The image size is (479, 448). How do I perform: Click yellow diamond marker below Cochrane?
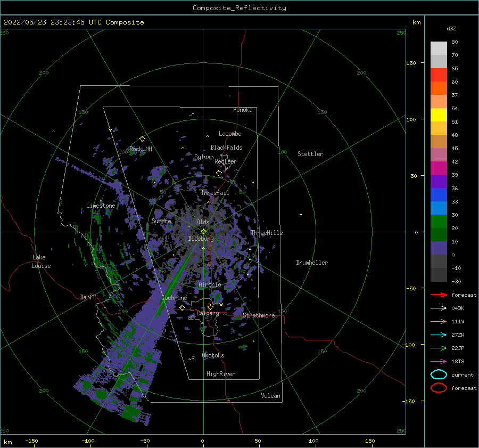point(182,307)
